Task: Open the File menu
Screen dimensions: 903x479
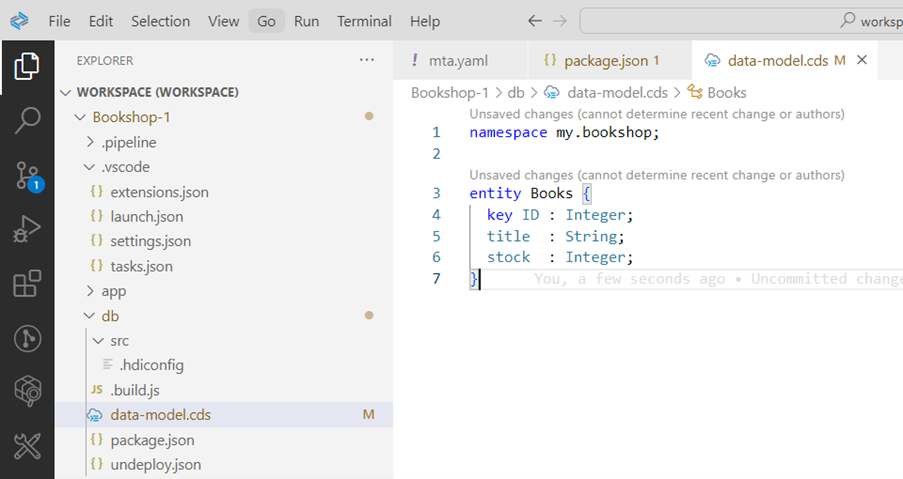Action: click(59, 21)
